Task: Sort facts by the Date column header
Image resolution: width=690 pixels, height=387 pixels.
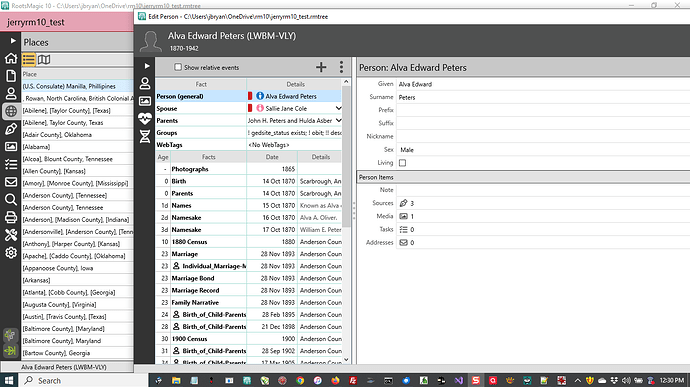Action: pos(272,157)
